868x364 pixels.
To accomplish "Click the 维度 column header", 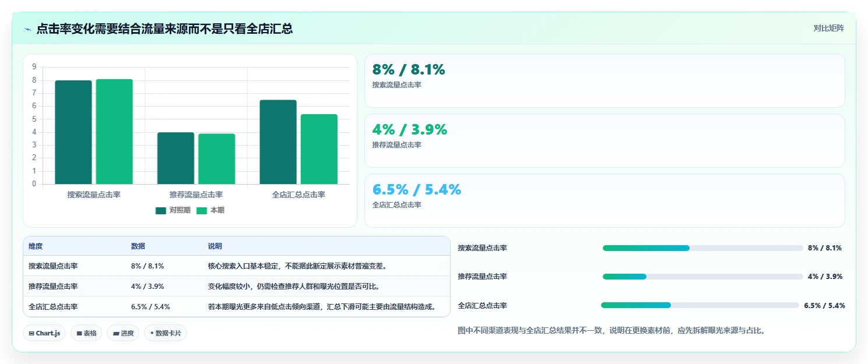I will [36, 246].
